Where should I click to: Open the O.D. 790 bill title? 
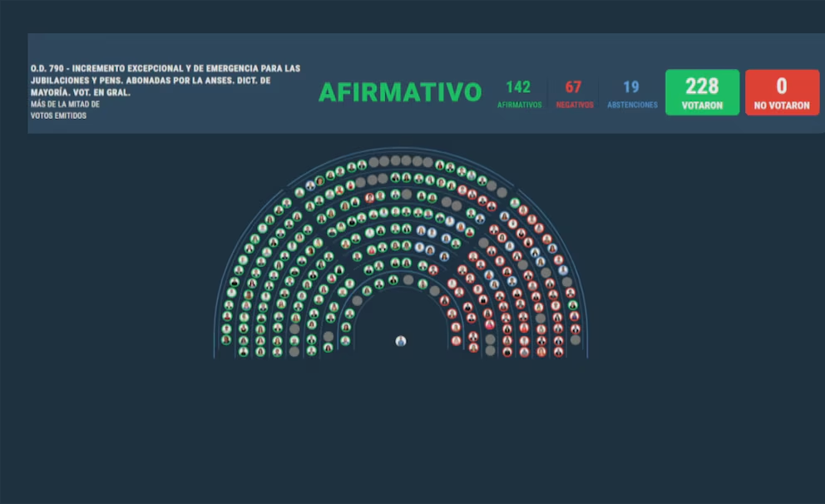click(x=165, y=81)
